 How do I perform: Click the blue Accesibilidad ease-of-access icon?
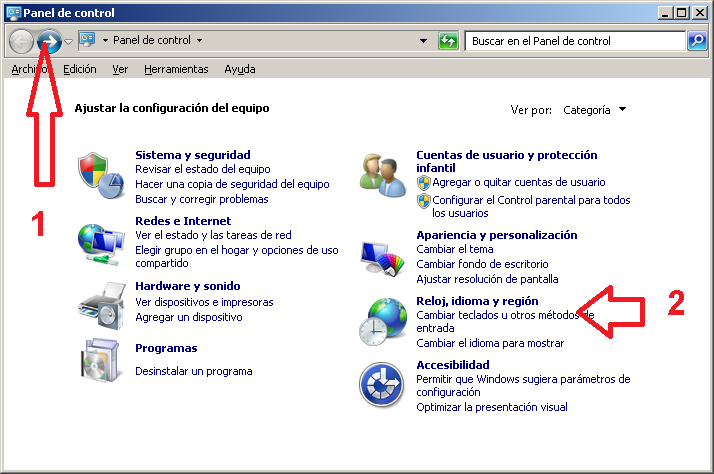coord(381,384)
